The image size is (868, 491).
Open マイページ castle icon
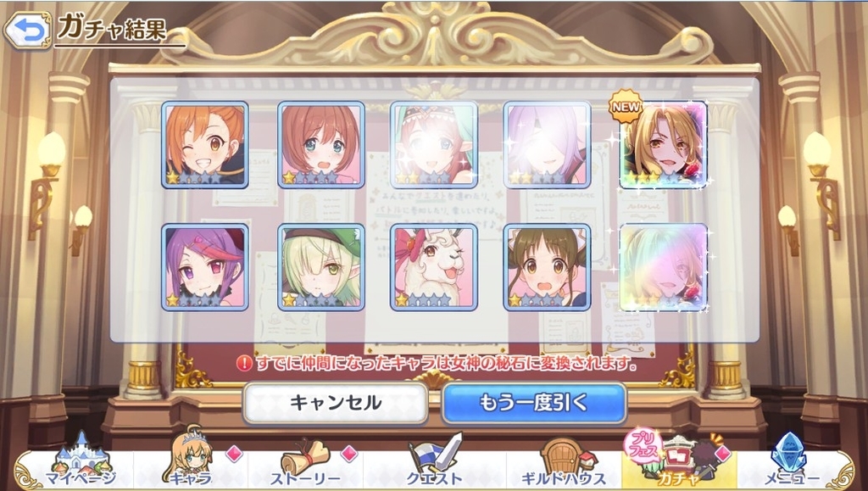(x=81, y=461)
